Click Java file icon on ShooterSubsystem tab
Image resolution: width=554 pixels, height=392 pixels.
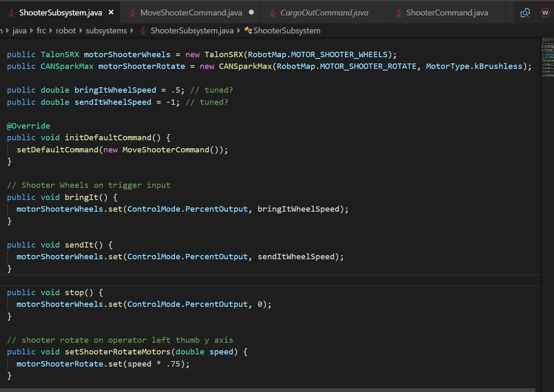point(12,13)
